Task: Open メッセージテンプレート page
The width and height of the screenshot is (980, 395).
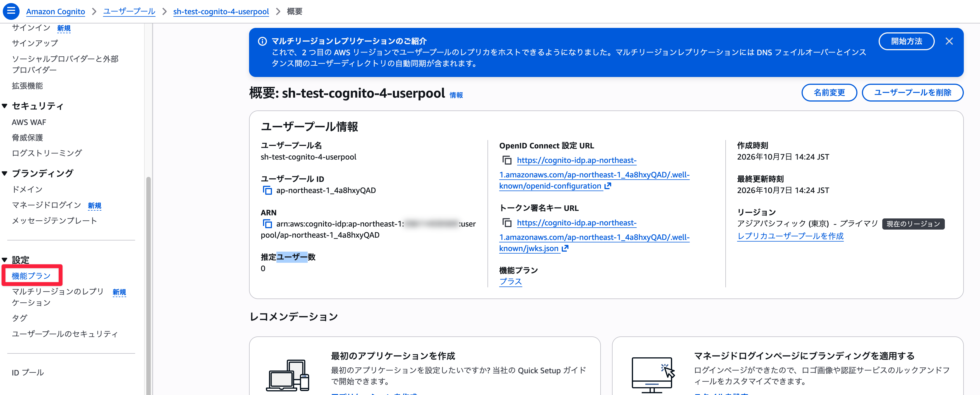Action: pos(54,220)
